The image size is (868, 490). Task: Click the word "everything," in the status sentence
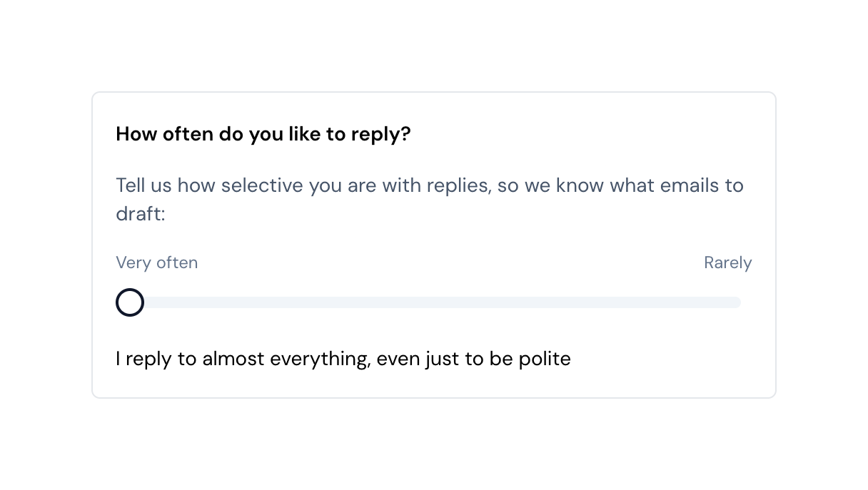tap(320, 358)
